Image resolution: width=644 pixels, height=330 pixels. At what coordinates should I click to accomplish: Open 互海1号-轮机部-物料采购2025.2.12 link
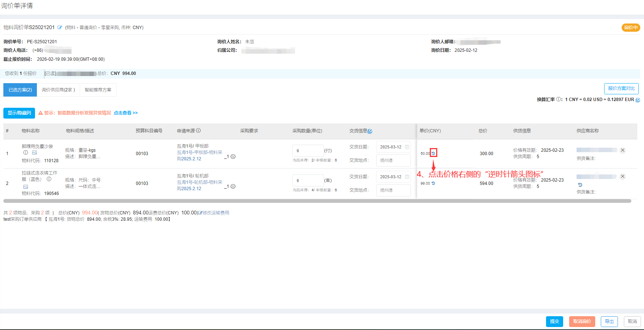click(200, 185)
